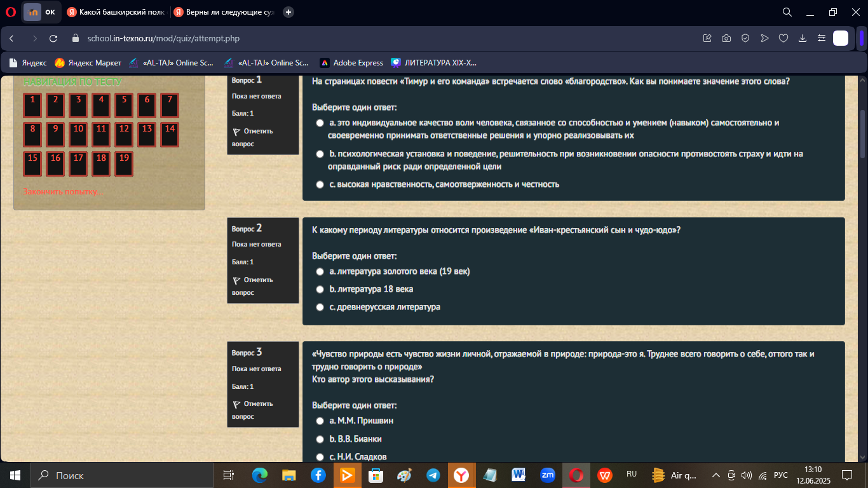The height and width of the screenshot is (488, 868).
Task: Select answer c. древнерусская литература
Action: click(320, 308)
